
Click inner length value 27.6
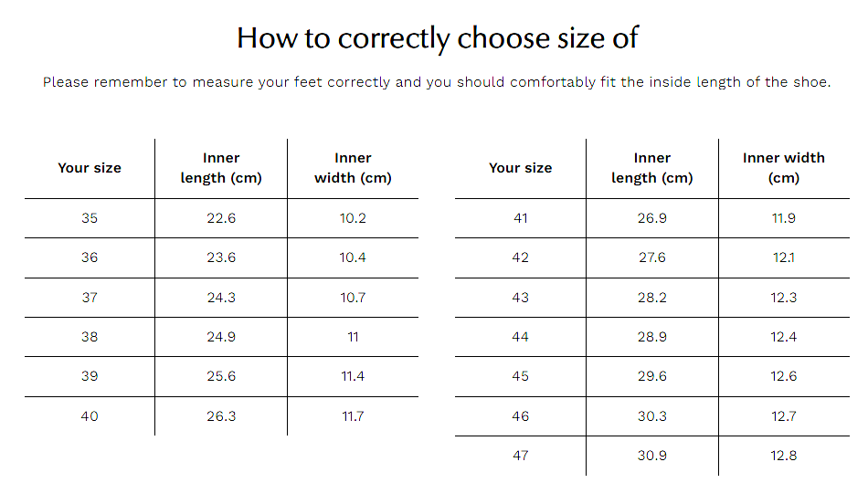click(x=652, y=257)
